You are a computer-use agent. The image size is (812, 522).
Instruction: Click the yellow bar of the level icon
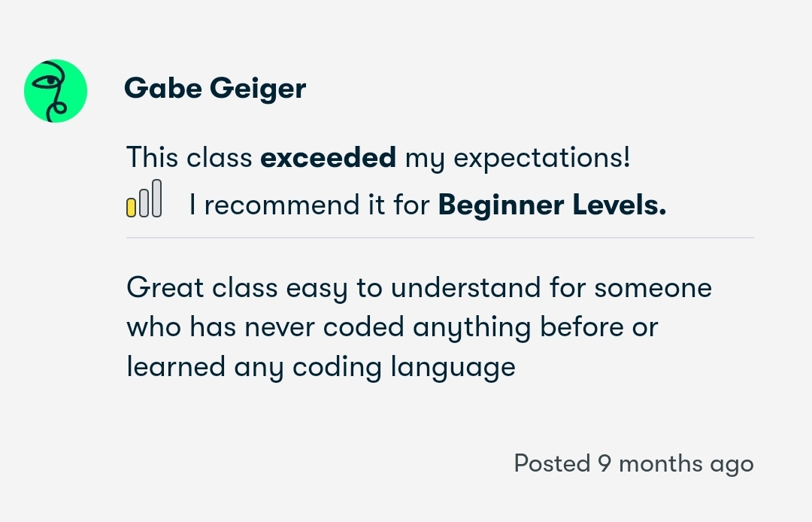click(x=131, y=207)
